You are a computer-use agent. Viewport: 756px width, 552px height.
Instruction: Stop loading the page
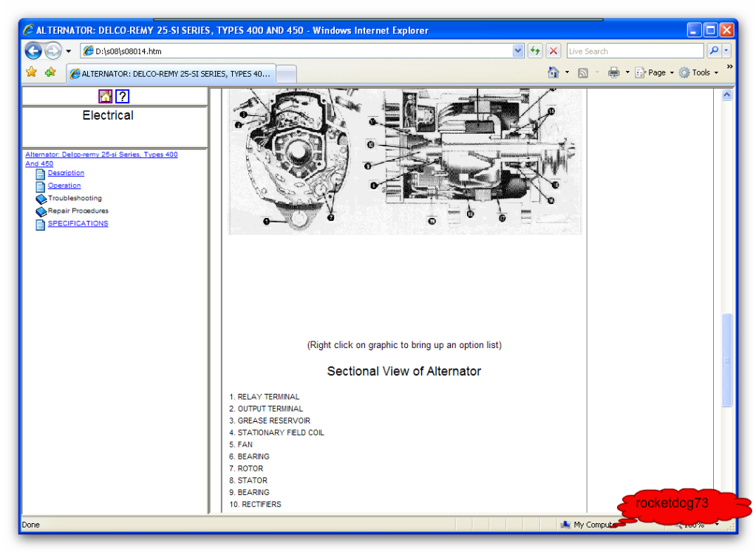pos(553,50)
